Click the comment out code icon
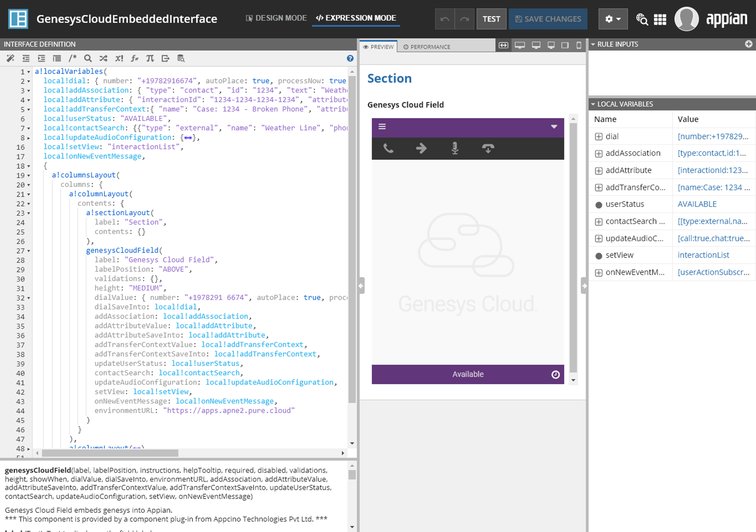756x532 pixels. pyautogui.click(x=57, y=58)
